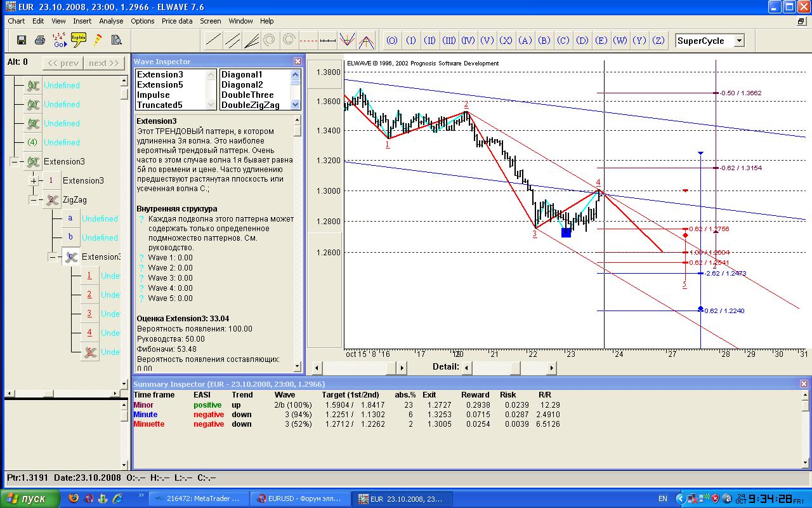
Task: Click the Save (floppy disk) toolbar icon
Action: point(21,40)
